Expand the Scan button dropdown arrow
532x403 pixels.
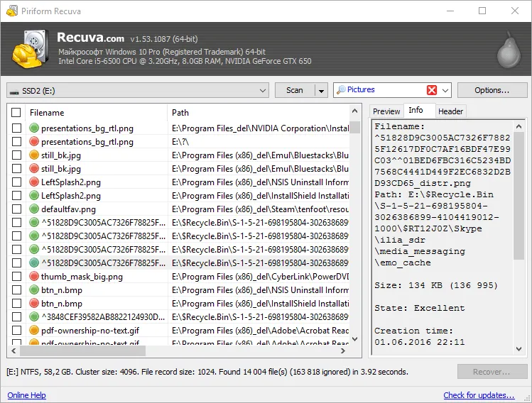tap(320, 90)
